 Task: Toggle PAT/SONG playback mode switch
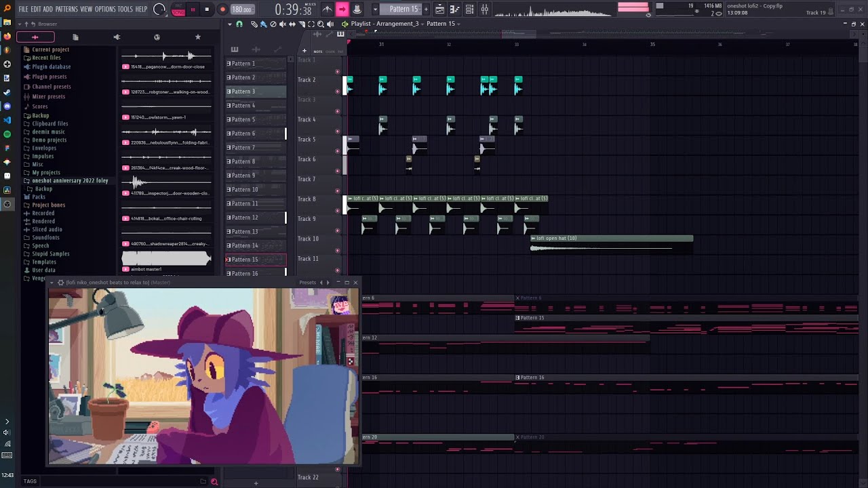click(178, 9)
